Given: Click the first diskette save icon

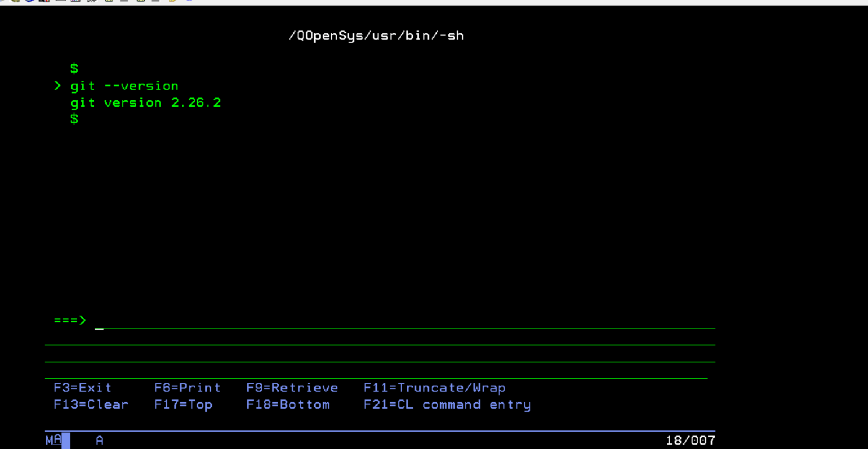Looking at the screenshot, I should tap(108, 3).
